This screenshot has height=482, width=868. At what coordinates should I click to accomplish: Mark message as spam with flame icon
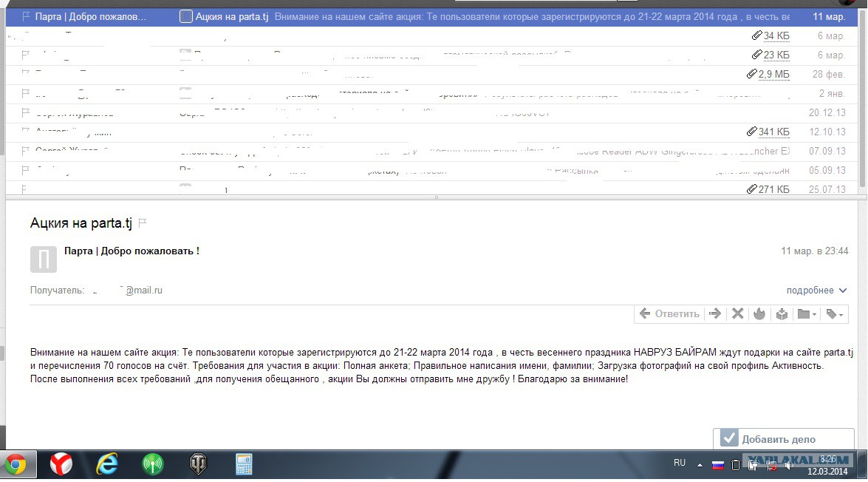pos(759,313)
